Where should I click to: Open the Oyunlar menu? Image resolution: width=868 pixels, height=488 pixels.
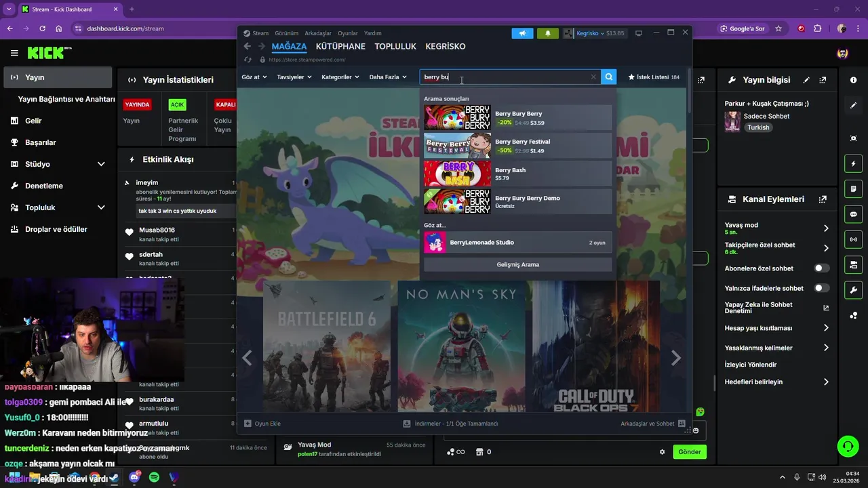(348, 33)
